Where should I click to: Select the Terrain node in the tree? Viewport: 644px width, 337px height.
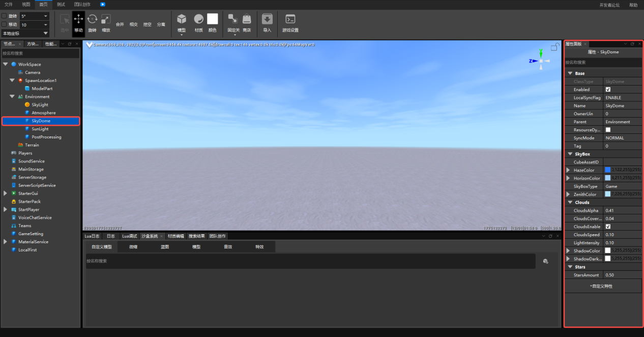point(32,145)
